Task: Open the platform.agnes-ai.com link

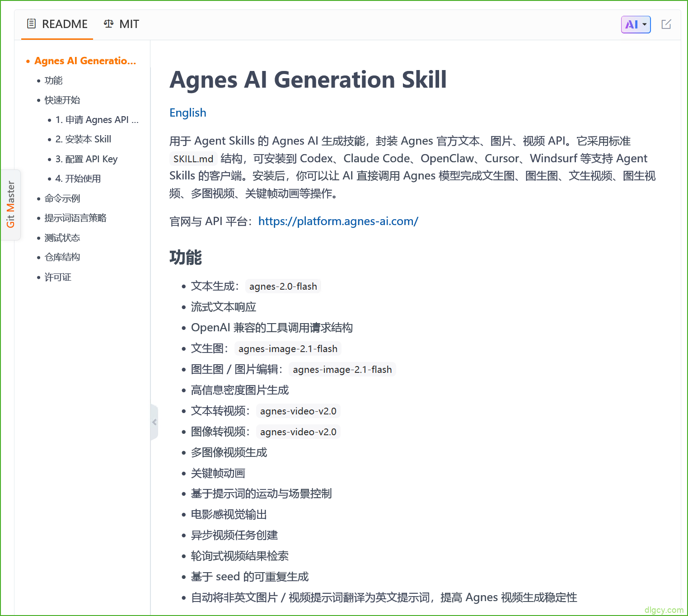Action: [338, 221]
